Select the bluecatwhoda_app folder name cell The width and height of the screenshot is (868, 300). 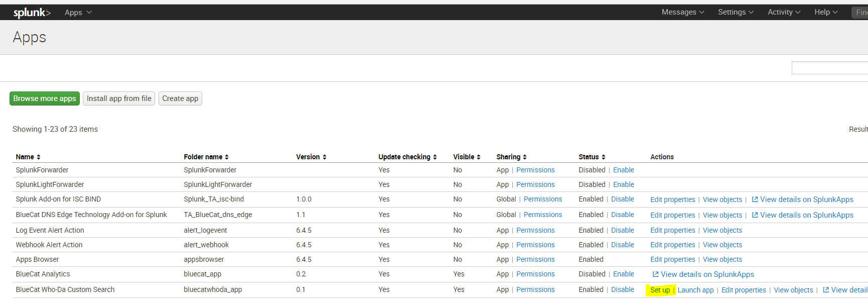click(213, 289)
